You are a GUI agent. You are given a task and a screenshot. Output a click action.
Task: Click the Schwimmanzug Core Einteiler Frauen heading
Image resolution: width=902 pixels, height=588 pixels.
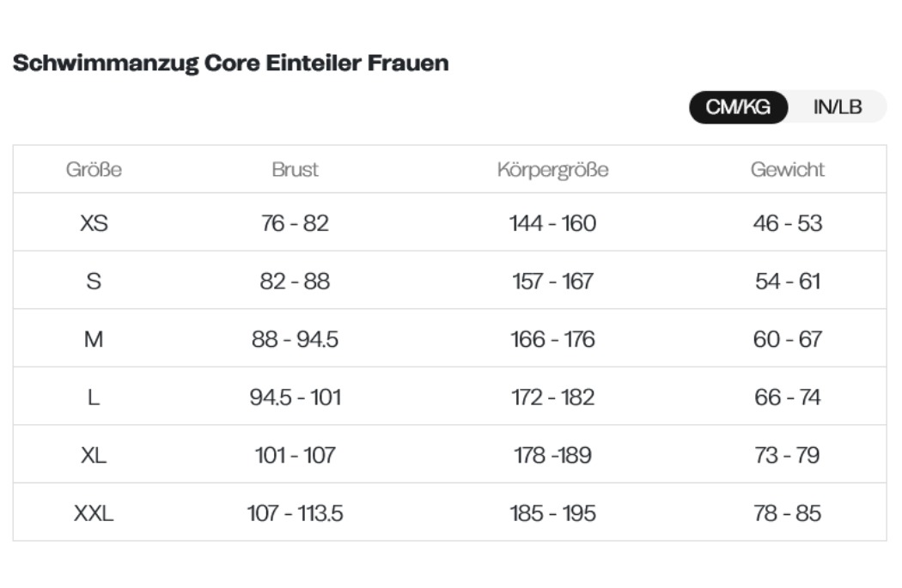[x=231, y=64]
